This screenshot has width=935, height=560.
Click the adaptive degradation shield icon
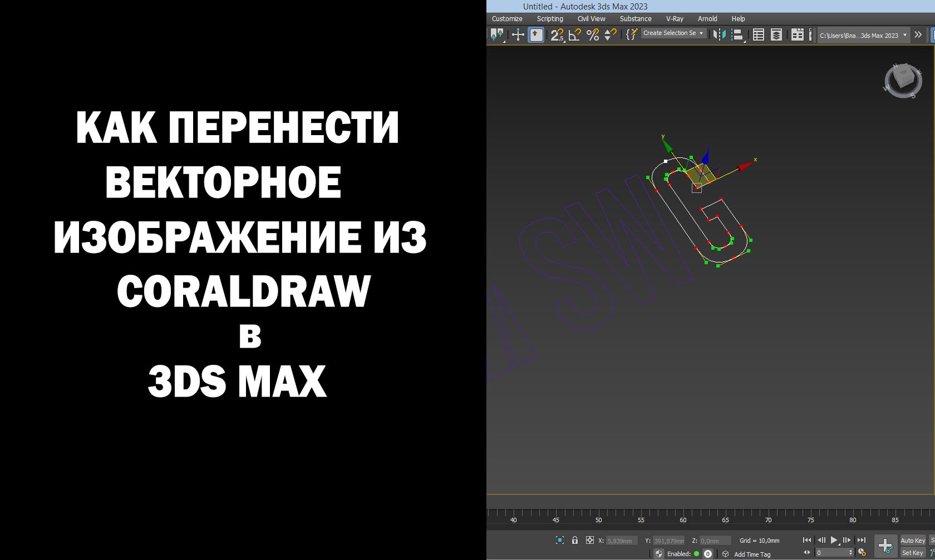point(659,554)
